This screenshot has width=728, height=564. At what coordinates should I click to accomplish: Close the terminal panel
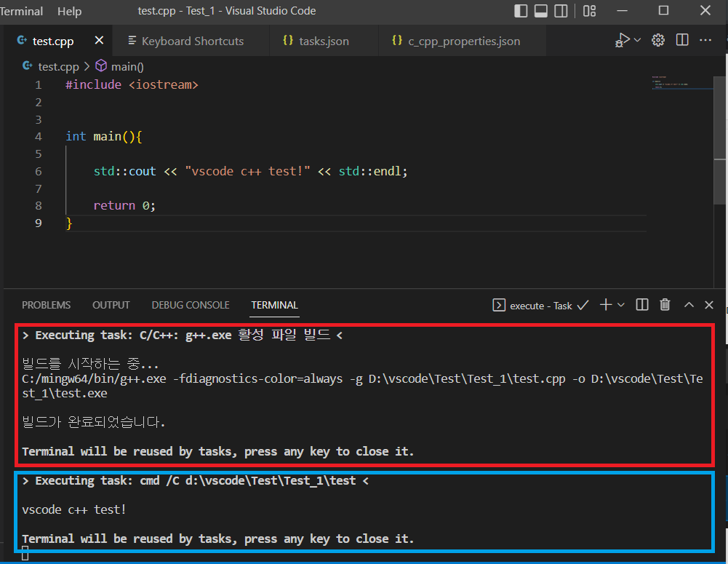(709, 305)
